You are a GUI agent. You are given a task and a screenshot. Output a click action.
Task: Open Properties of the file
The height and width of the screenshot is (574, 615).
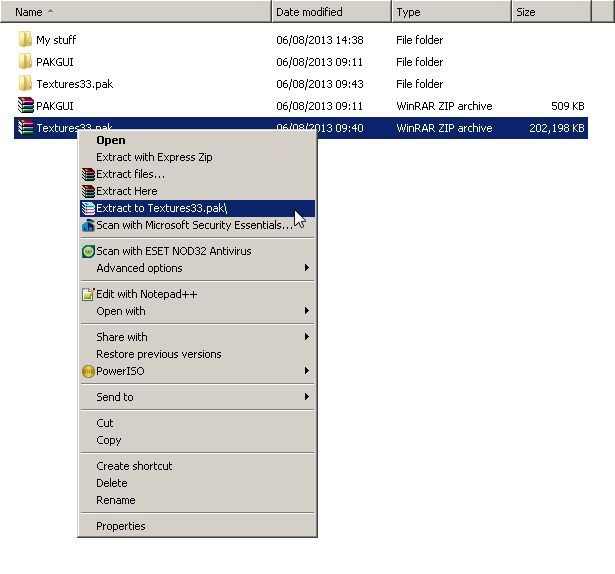coord(197,526)
